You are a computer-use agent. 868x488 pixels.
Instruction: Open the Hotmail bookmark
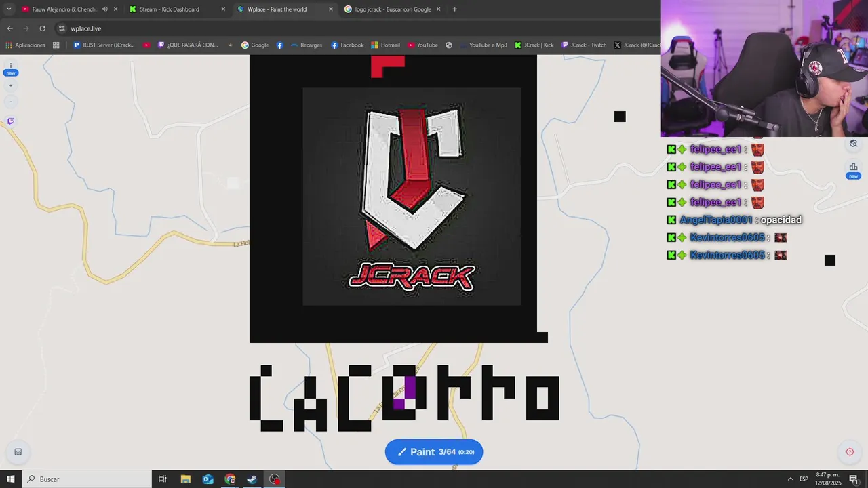pyautogui.click(x=385, y=45)
